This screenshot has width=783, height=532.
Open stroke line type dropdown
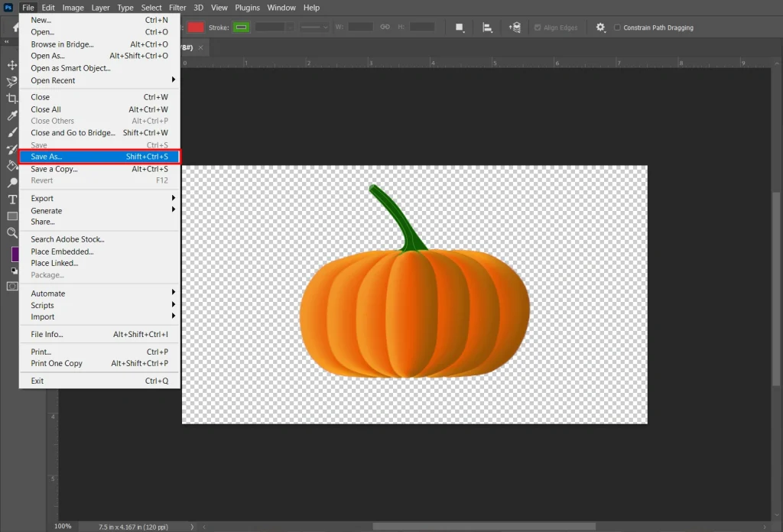[x=314, y=28]
